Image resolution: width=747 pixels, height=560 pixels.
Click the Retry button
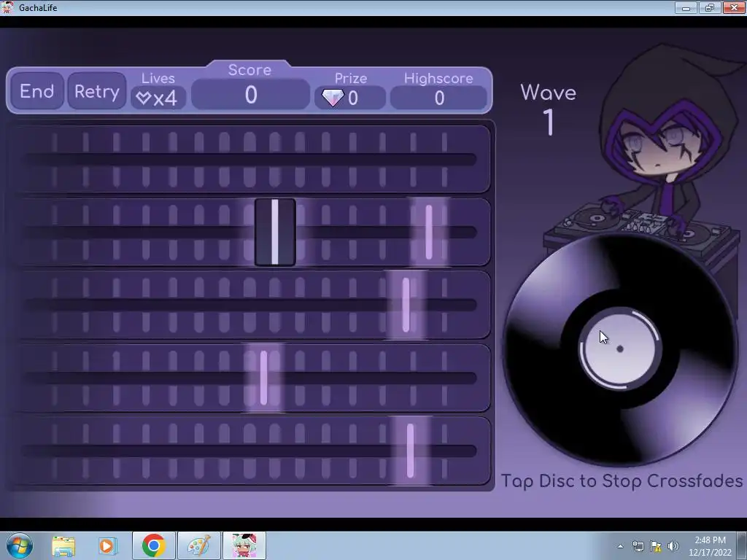tap(97, 91)
